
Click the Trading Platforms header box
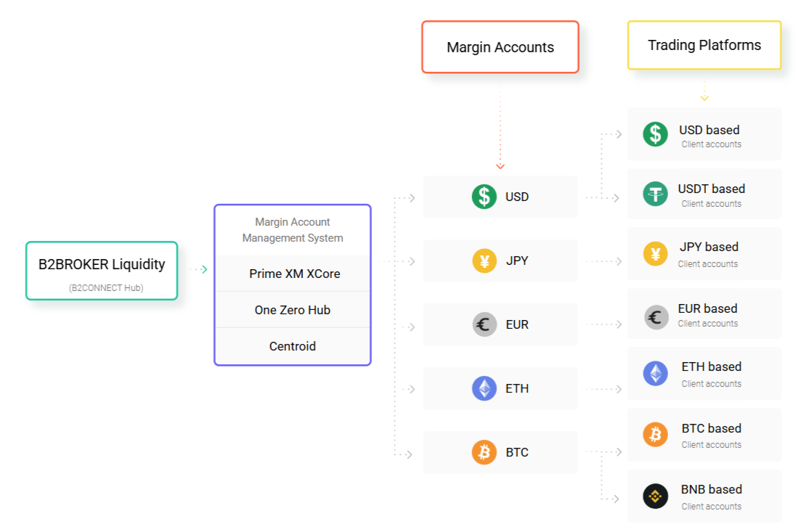pos(704,45)
